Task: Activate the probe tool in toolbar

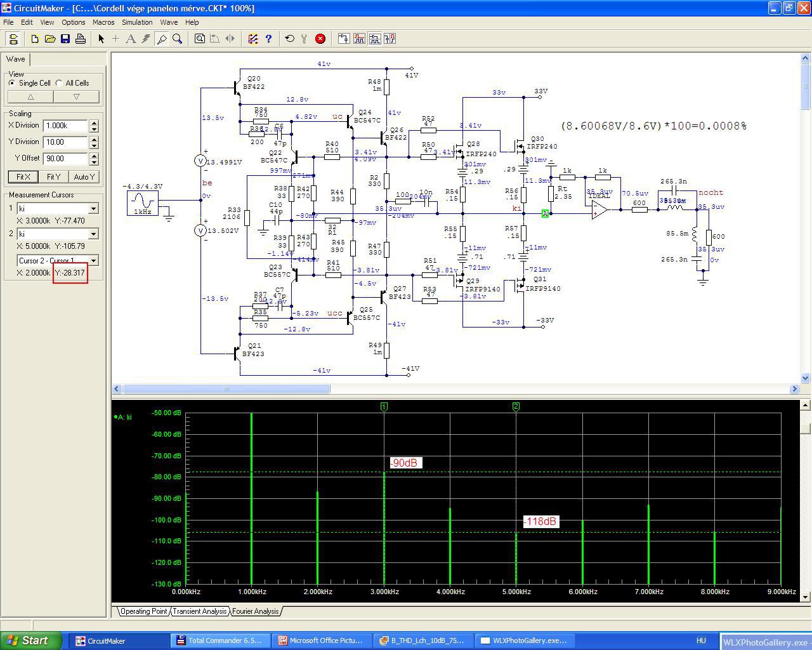Action: (x=162, y=39)
